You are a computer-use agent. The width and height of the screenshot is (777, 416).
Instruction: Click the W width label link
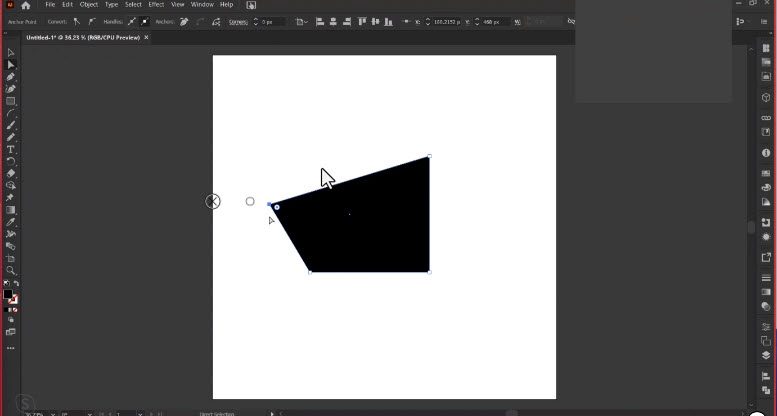point(517,22)
